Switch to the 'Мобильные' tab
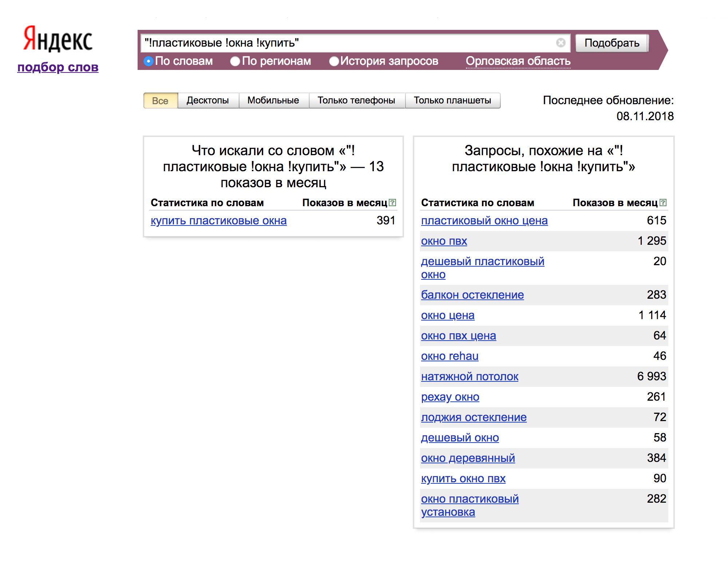728x577 pixels. 273,101
